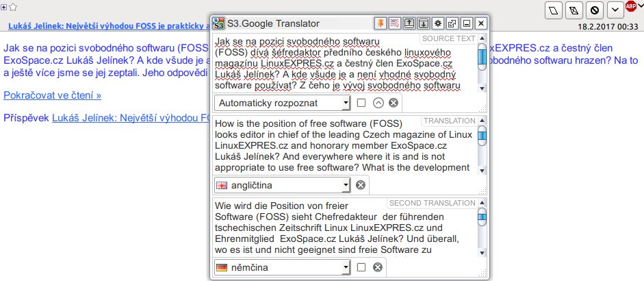Click the German flag icon in němčina dropdown

pyautogui.click(x=222, y=268)
